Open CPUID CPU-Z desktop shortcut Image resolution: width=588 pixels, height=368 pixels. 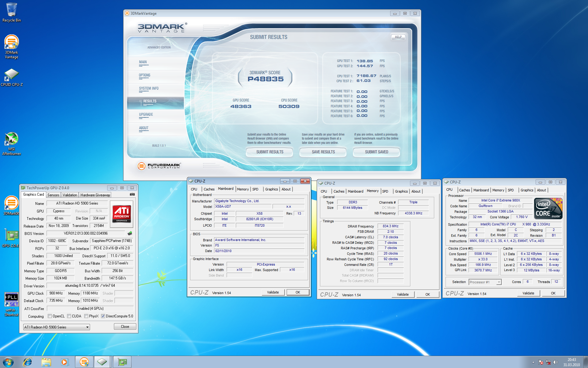(x=11, y=77)
